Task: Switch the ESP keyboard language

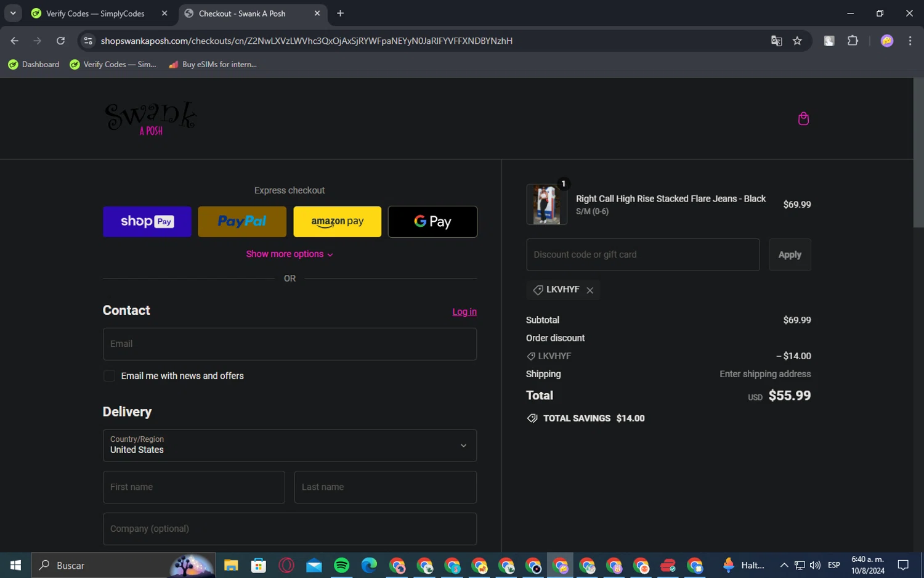Action: 834,565
